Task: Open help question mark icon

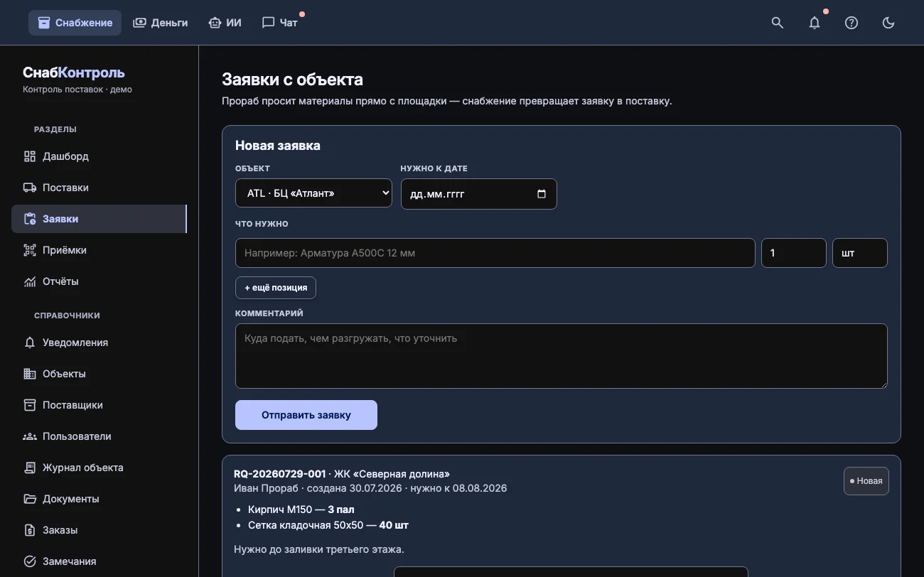Action: pos(852,23)
